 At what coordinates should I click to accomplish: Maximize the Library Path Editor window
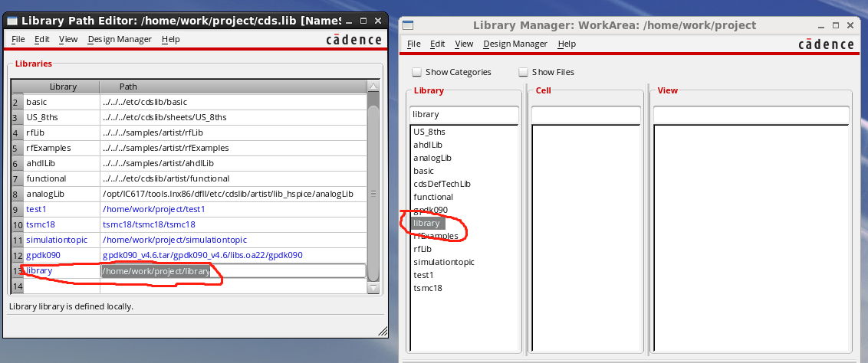(x=363, y=21)
